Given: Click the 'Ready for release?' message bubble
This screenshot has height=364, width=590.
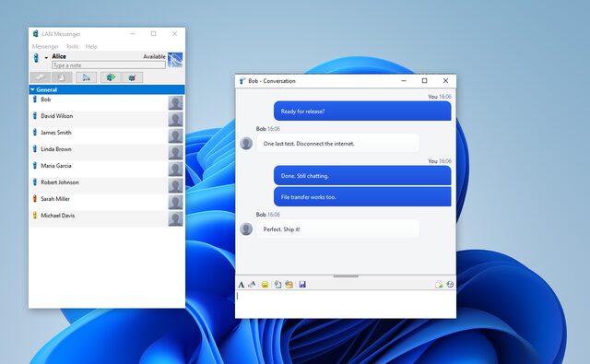Looking at the screenshot, I should pos(362,111).
